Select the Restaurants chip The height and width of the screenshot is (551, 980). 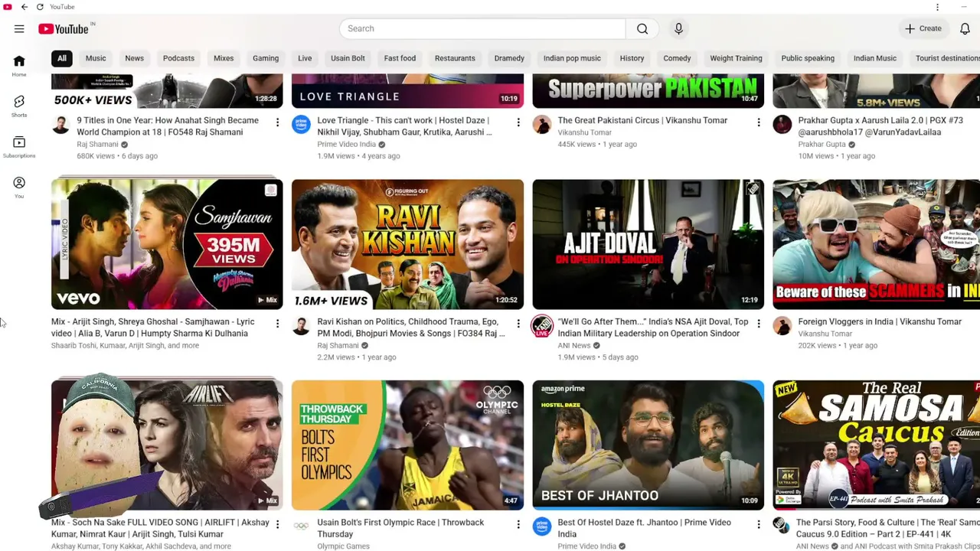coord(455,58)
